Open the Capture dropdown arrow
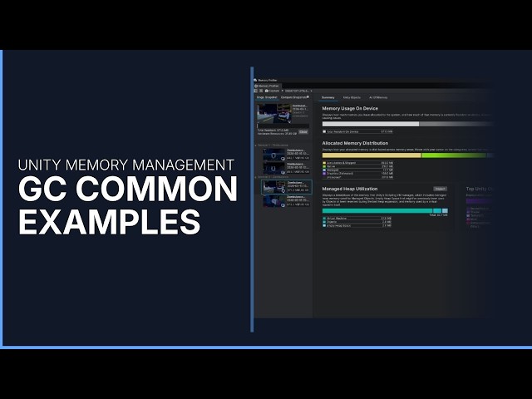This screenshot has height=399, width=532. tap(283, 91)
